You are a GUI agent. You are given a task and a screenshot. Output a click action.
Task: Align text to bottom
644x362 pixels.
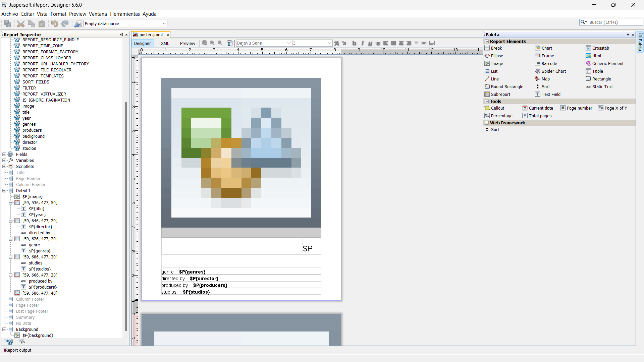click(x=432, y=43)
